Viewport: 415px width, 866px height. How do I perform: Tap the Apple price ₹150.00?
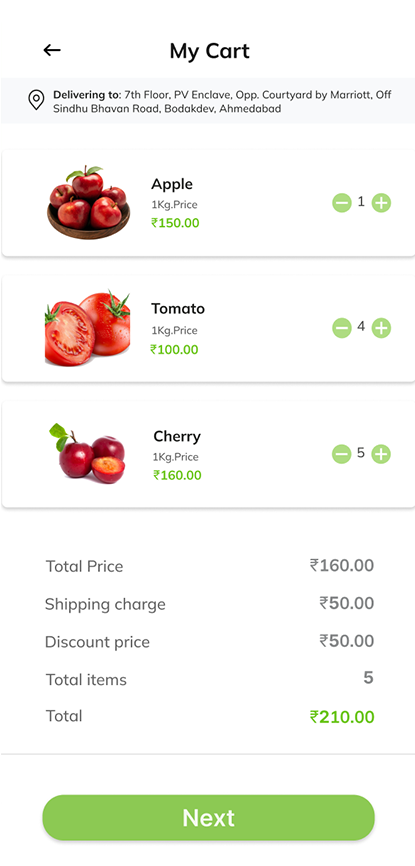pyautogui.click(x=175, y=223)
